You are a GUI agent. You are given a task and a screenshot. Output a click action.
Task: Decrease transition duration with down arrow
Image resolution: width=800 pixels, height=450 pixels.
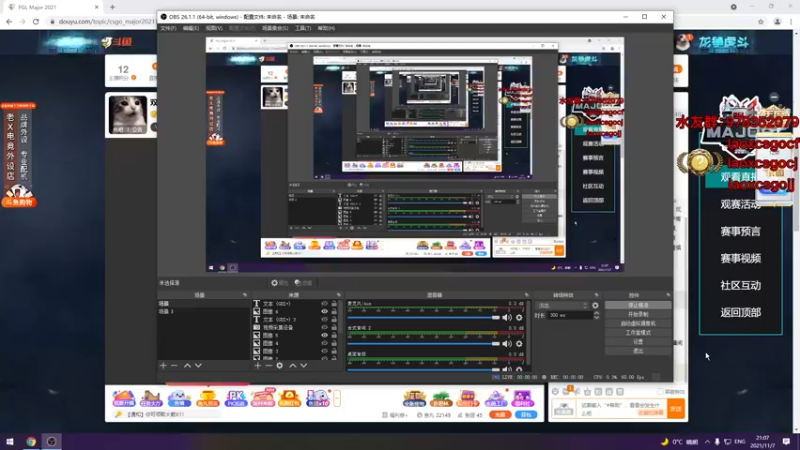[596, 318]
